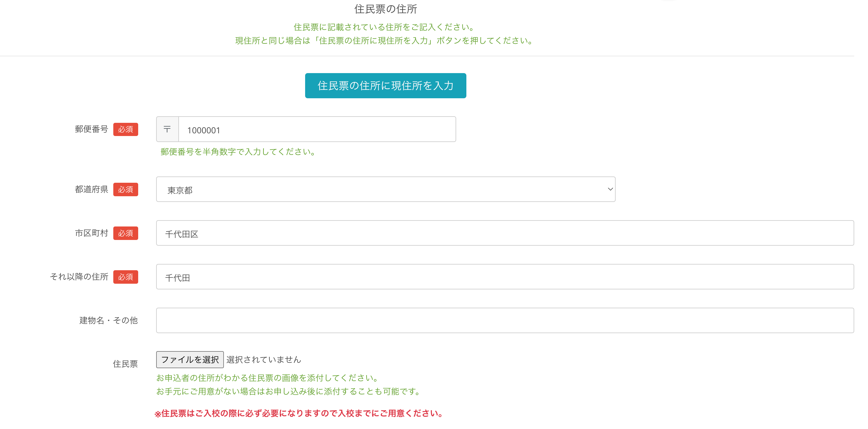
Task: Click the 必須 badge beside それ以降の住所
Action: (x=125, y=277)
